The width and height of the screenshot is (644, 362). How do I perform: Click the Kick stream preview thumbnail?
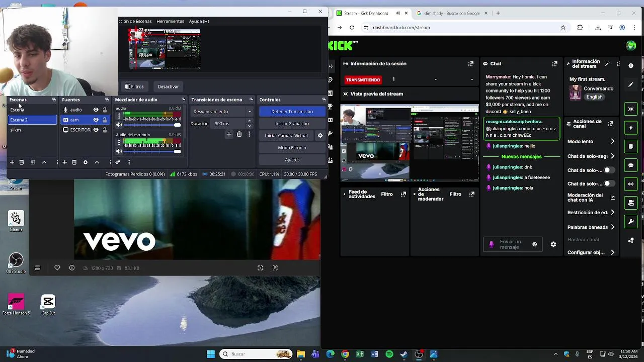pyautogui.click(x=410, y=143)
